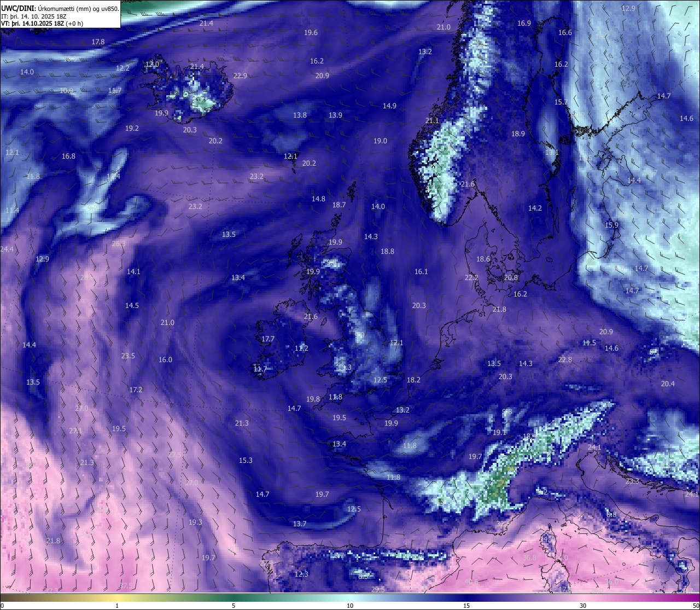700x610 pixels.
Task: Click the 17.2 value
Action: tap(136, 390)
